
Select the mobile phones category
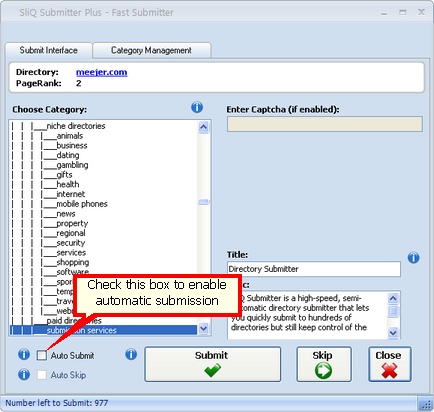click(82, 204)
